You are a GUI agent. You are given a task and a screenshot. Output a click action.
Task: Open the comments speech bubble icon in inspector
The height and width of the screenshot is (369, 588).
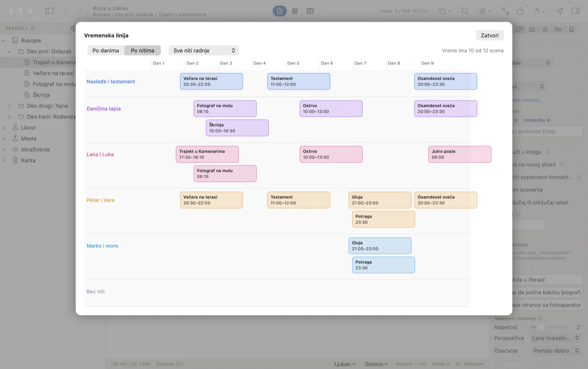click(545, 29)
